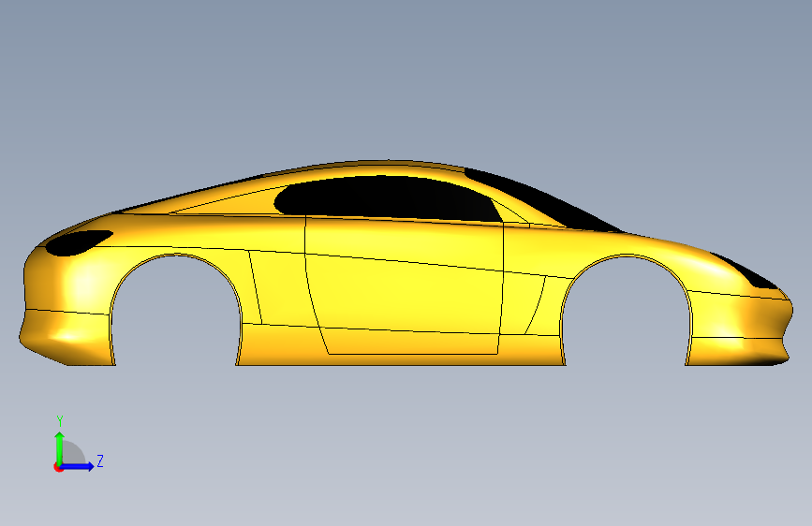Click the 'Z' axis label

tap(100, 460)
